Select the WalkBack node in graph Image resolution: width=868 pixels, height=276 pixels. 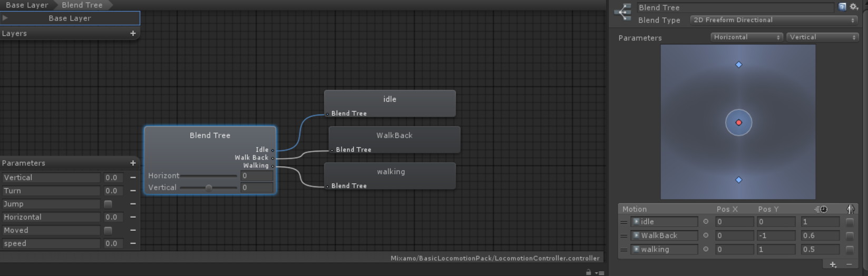pos(394,136)
